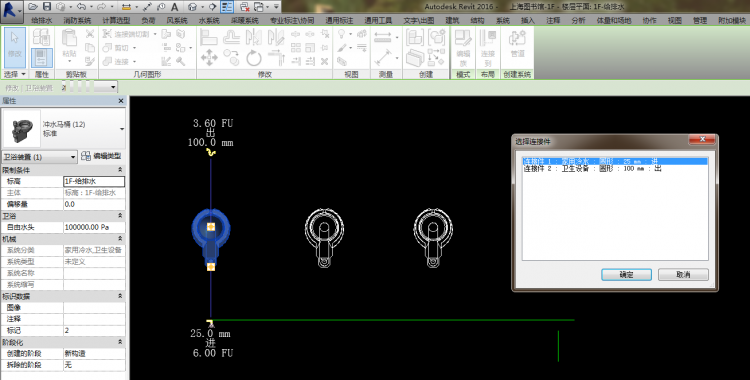The width and height of the screenshot is (750, 380).
Task: Click the Move tool arrows icon
Action: 209,58
